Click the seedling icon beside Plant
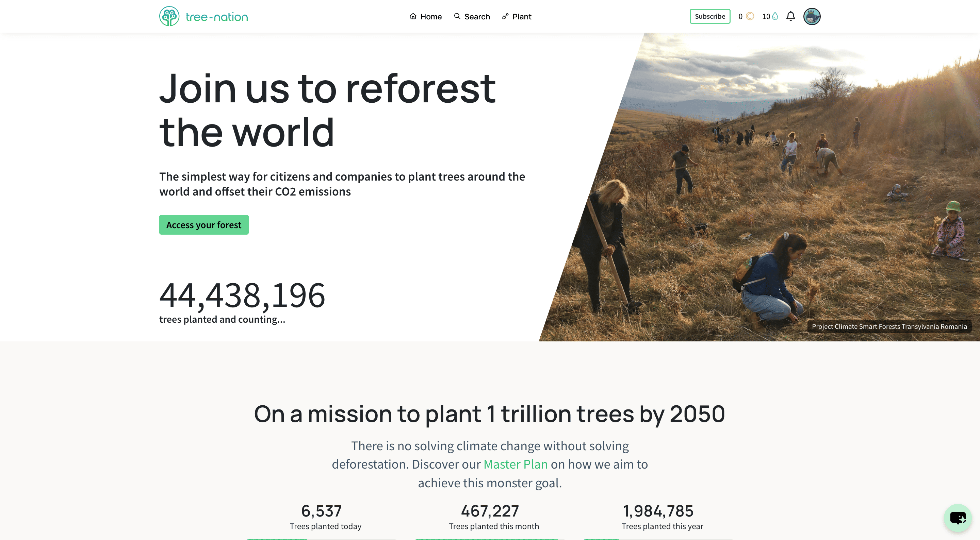This screenshot has width=980, height=540. 505,16
